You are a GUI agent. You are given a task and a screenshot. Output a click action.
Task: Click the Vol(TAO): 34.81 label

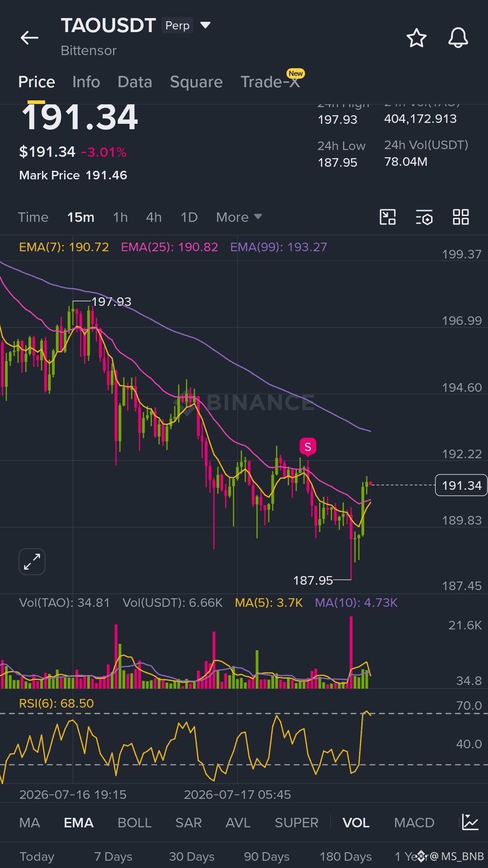64,603
